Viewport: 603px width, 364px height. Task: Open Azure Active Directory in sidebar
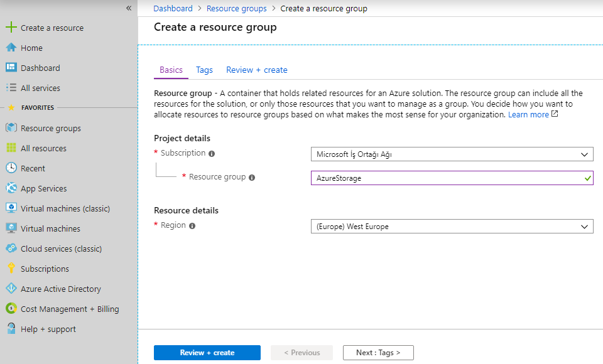pyautogui.click(x=61, y=289)
